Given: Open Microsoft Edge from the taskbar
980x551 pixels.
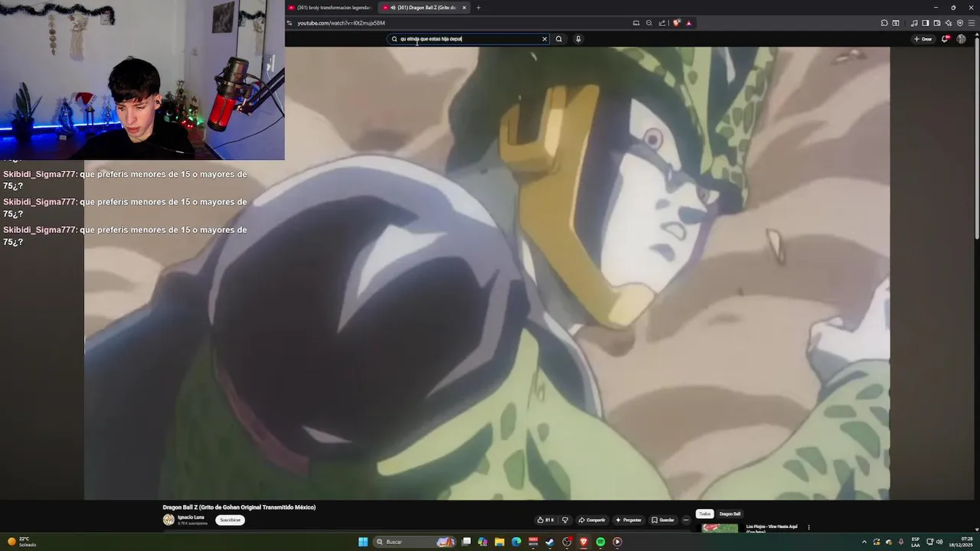Looking at the screenshot, I should tap(516, 542).
